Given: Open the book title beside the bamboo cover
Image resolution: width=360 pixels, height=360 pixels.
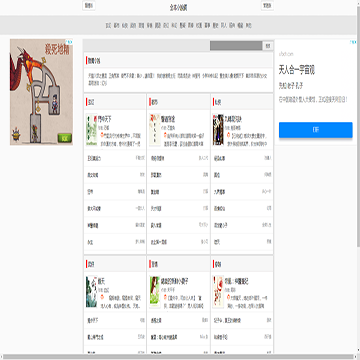Looking at the screenshot, I should pyautogui.click(x=105, y=119).
